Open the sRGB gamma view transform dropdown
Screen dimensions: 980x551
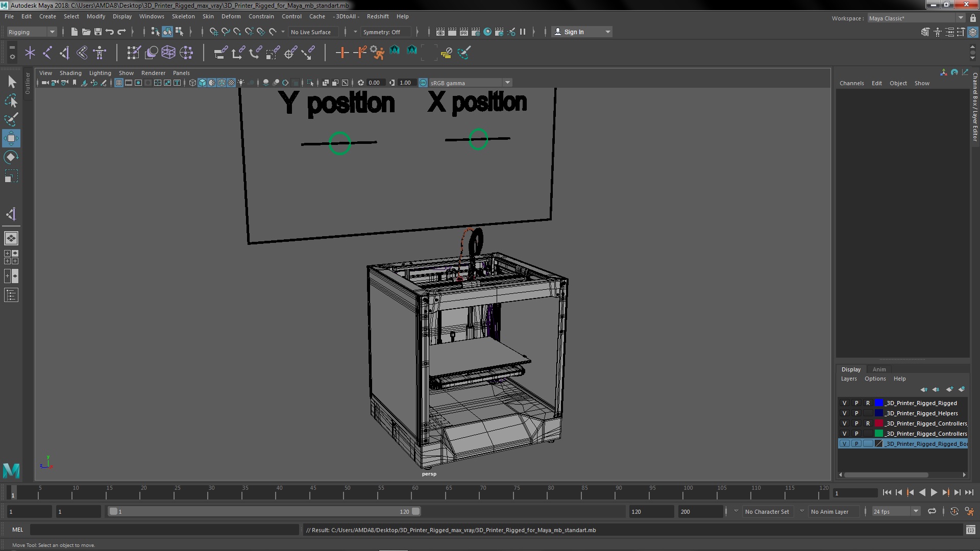(x=470, y=83)
